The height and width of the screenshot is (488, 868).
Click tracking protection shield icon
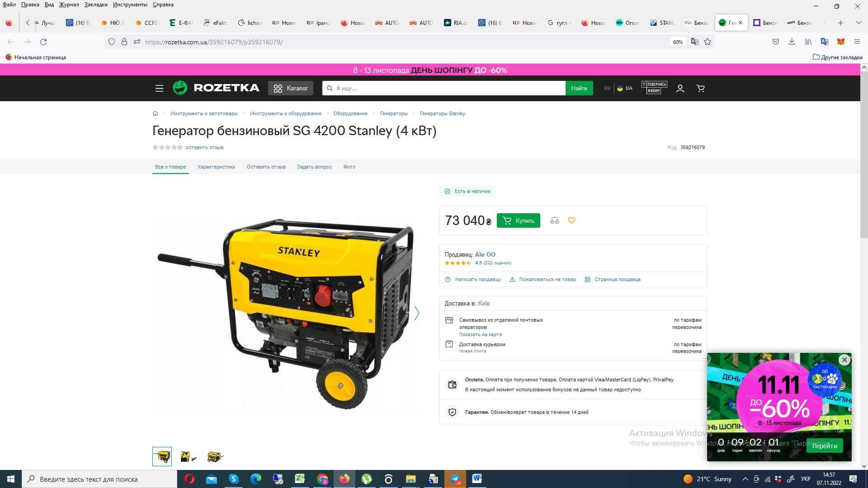(112, 42)
